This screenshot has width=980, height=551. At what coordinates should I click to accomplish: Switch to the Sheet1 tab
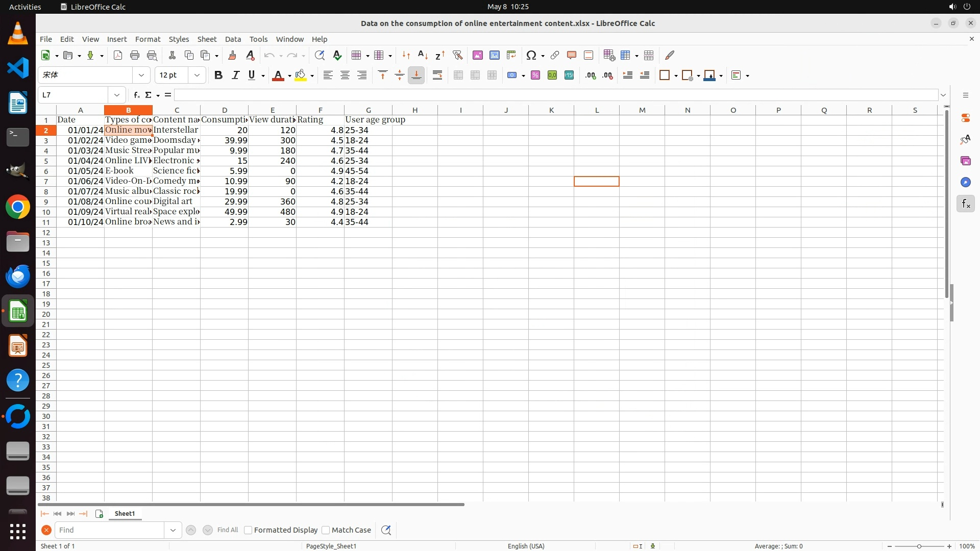125,514
